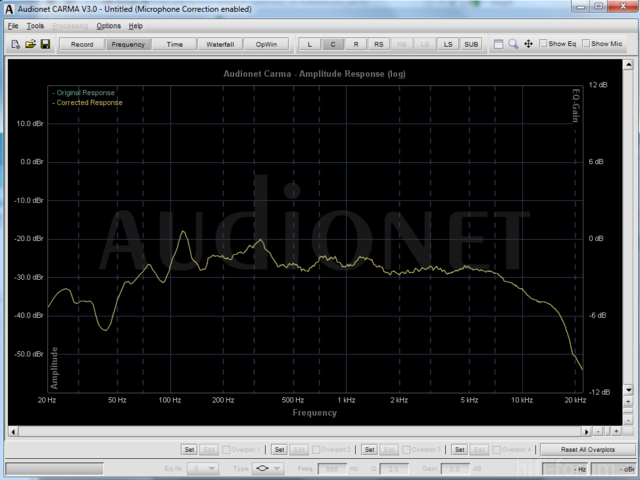Click the New file icon
The height and width of the screenshot is (480, 640).
(x=15, y=44)
